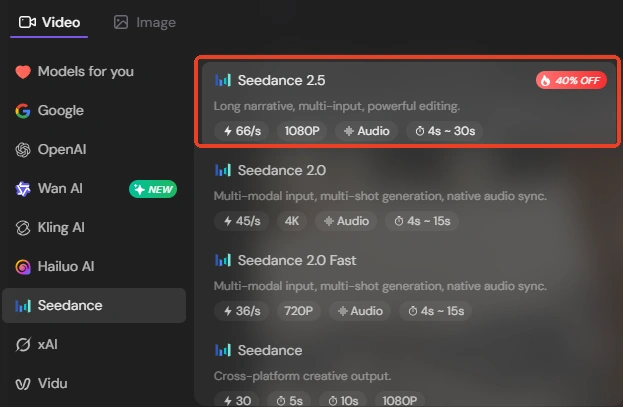Click the video camera icon

point(27,22)
